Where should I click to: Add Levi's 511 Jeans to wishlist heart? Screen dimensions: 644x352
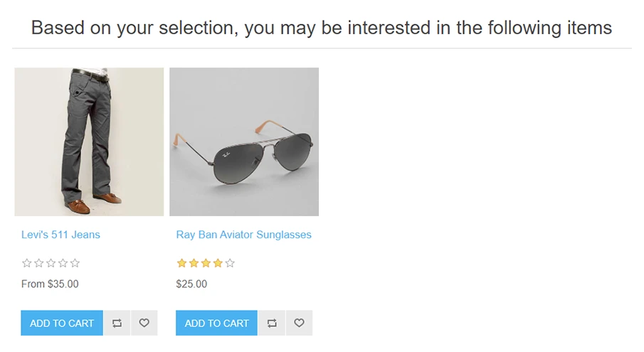(x=144, y=323)
